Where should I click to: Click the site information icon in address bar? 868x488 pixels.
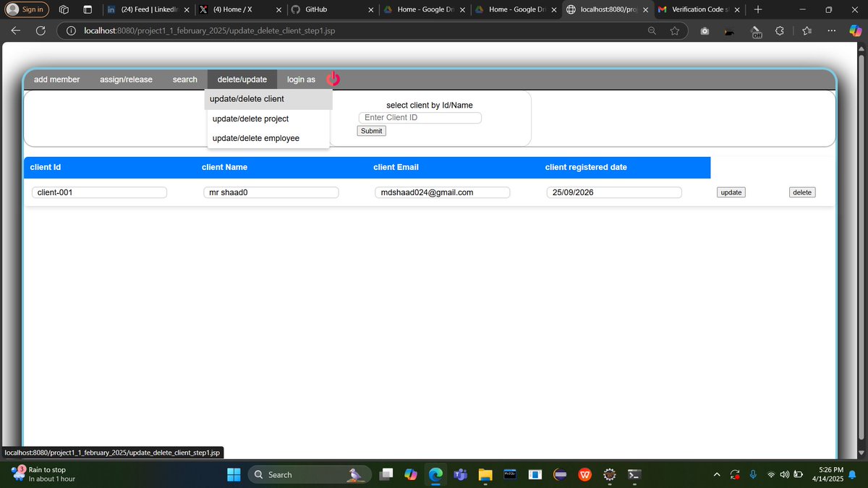click(x=71, y=31)
